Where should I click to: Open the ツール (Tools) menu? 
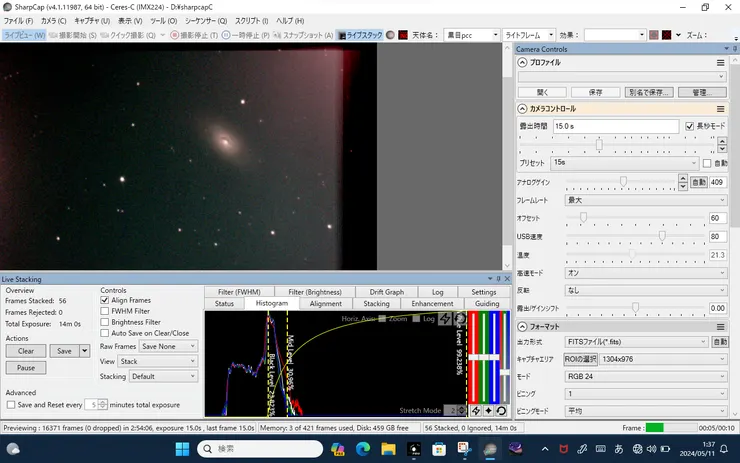tap(163, 20)
